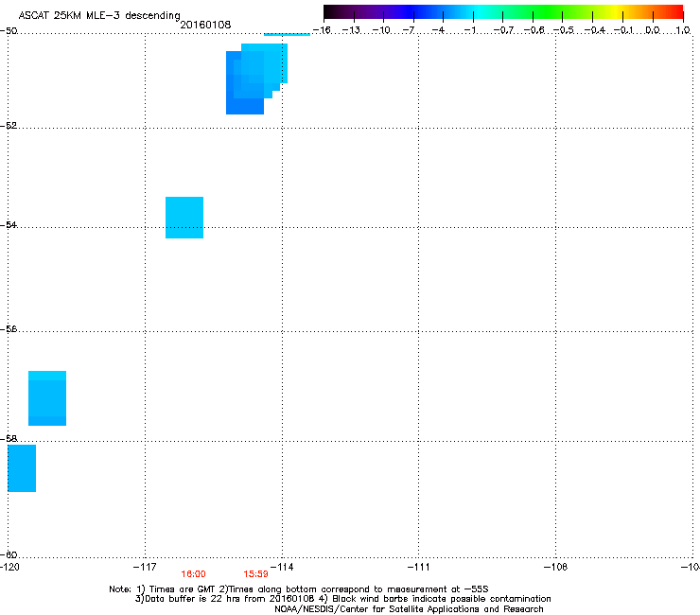
Task: Click the colorbar value -10
Action: click(x=381, y=30)
